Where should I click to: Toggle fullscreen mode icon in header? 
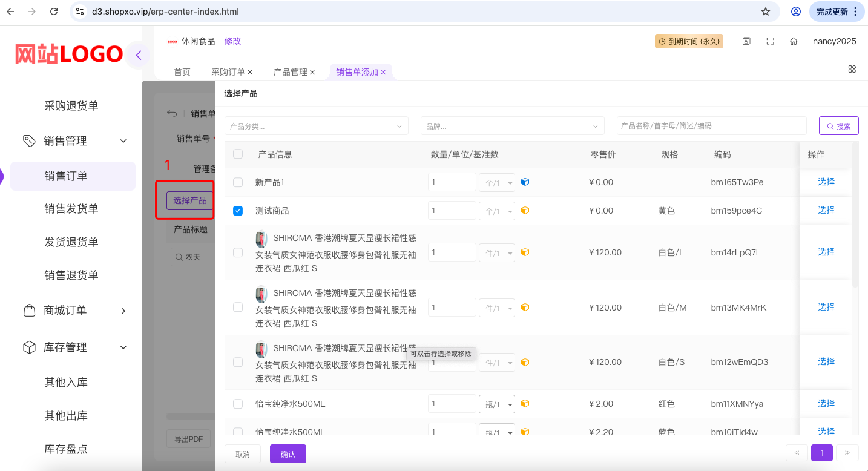coord(770,41)
